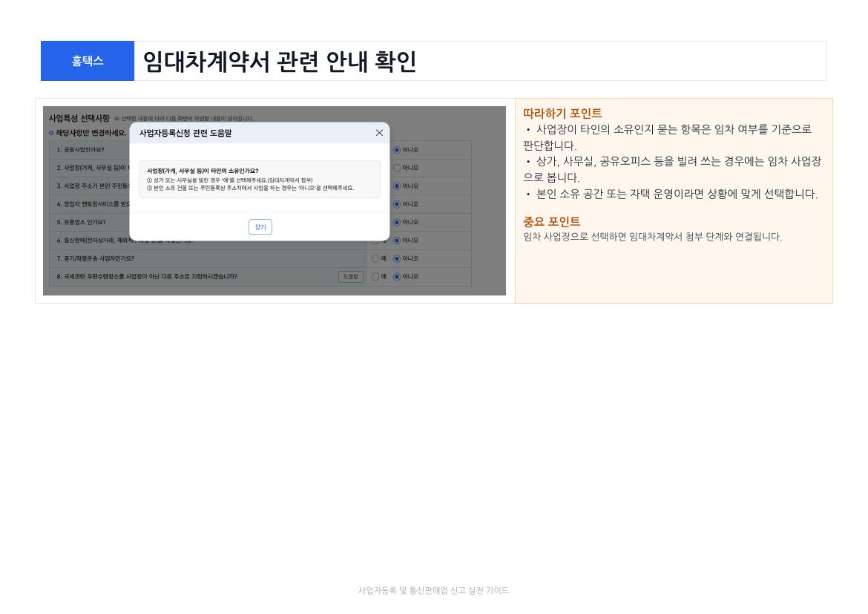Click the dialog title 사업자등록신청 관련 도움말
Screen dimensions: 868x614
(x=185, y=133)
